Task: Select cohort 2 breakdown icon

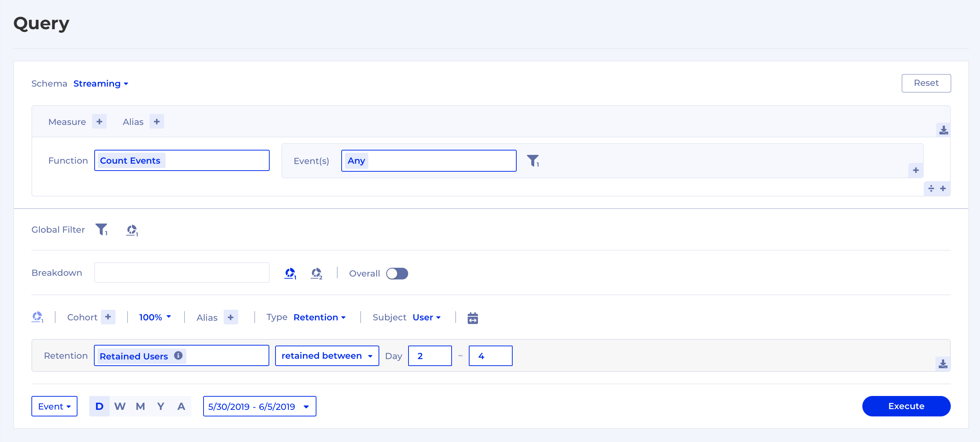Action: (316, 273)
